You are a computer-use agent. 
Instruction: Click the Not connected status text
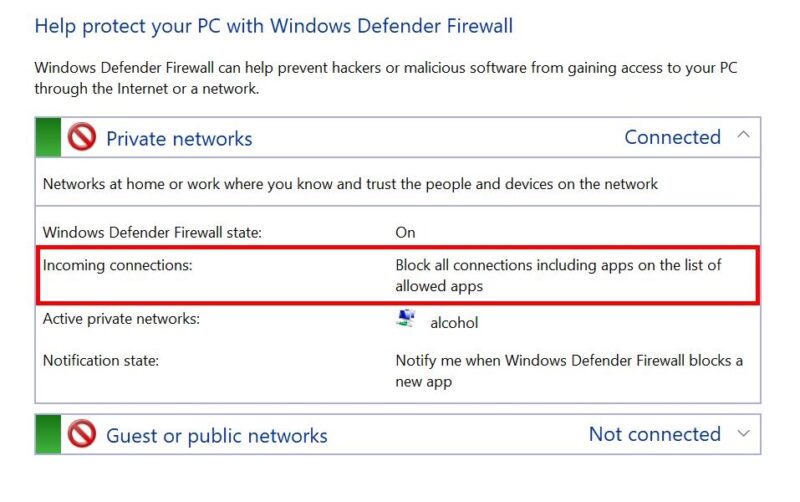point(654,434)
